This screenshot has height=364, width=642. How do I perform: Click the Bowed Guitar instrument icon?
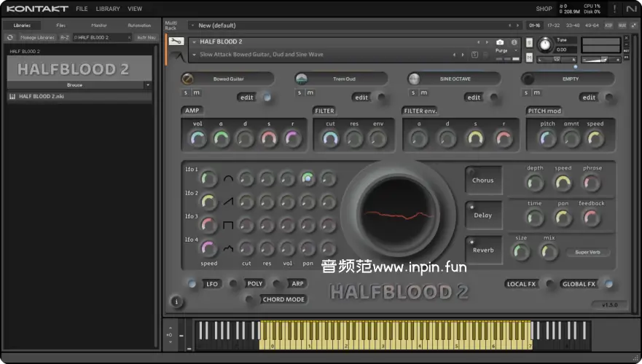point(188,79)
